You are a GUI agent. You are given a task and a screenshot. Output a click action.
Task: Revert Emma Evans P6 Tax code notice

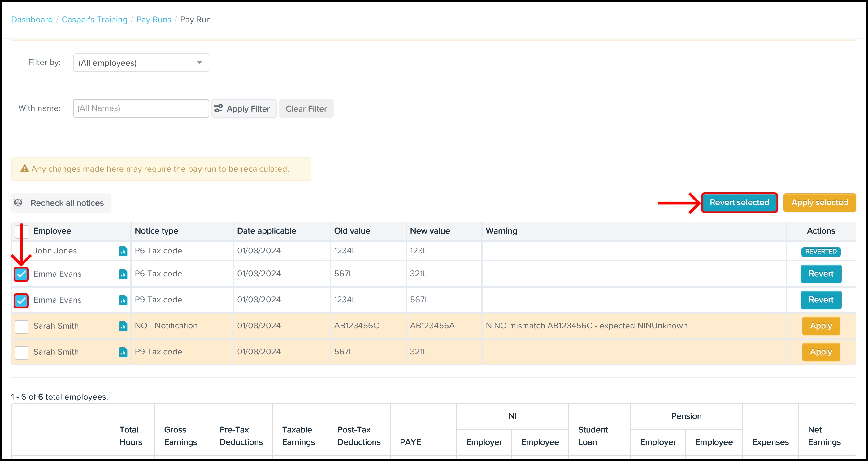[821, 274]
